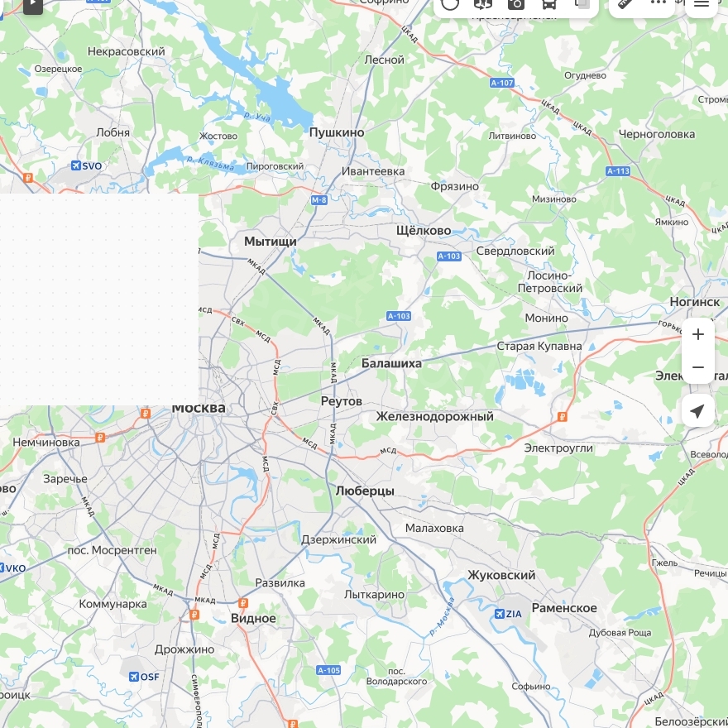This screenshot has height=728, width=728.
Task: Select the Старая Купавна label
Action: click(x=539, y=347)
